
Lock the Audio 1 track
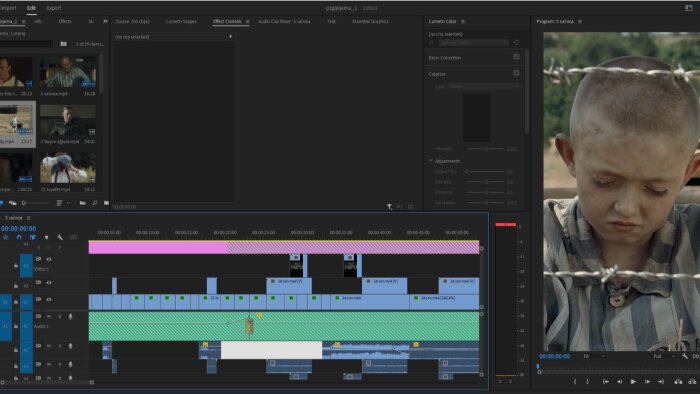pos(16,327)
